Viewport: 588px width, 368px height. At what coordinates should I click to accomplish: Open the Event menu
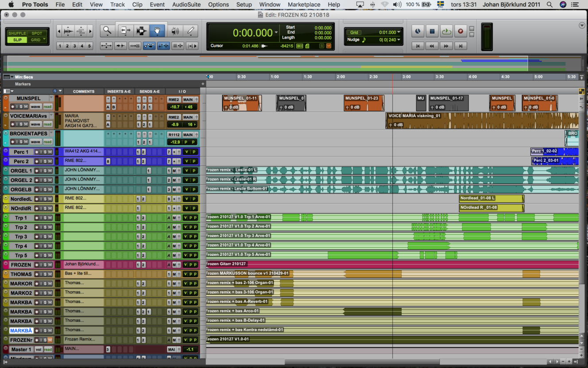click(x=157, y=4)
